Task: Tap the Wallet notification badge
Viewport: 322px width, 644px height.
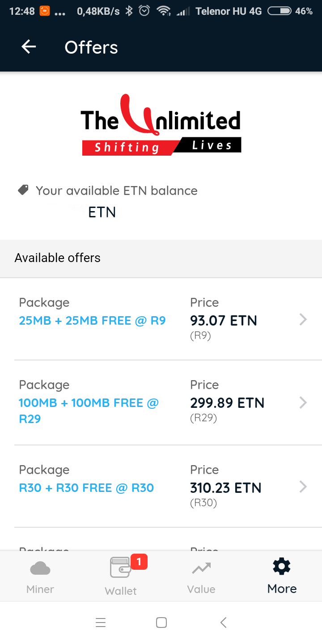Action: (x=139, y=562)
